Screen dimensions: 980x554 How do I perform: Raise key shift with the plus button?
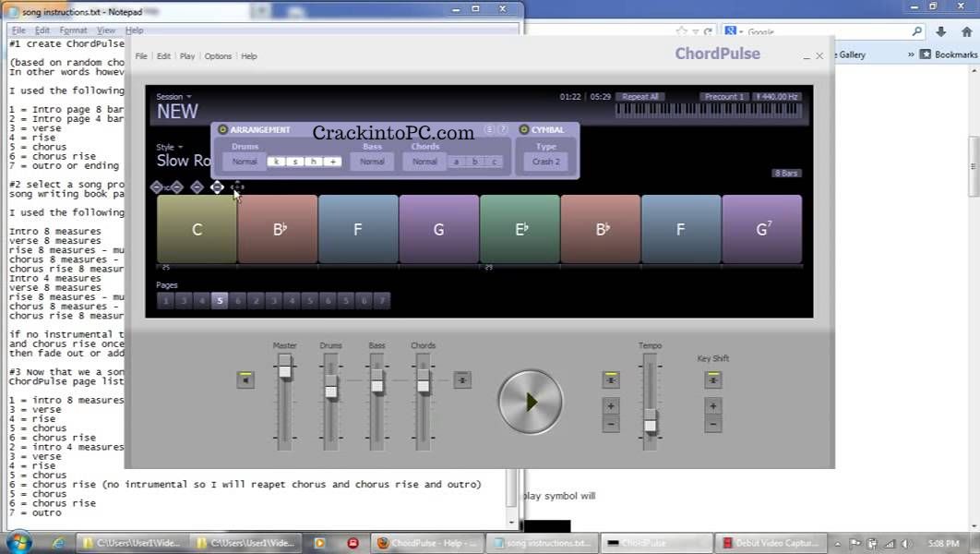point(713,406)
